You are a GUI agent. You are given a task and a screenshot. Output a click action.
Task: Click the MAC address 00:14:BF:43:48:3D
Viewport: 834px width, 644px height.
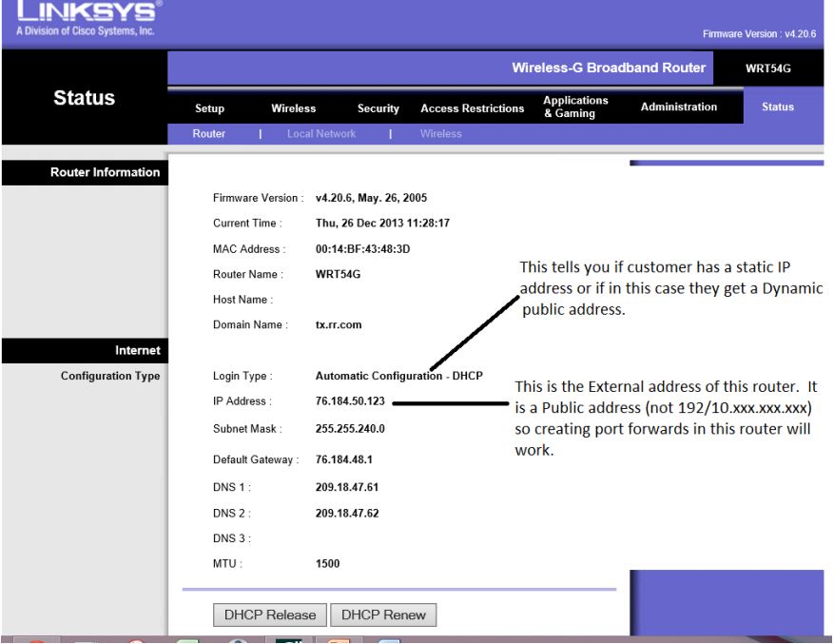click(362, 248)
